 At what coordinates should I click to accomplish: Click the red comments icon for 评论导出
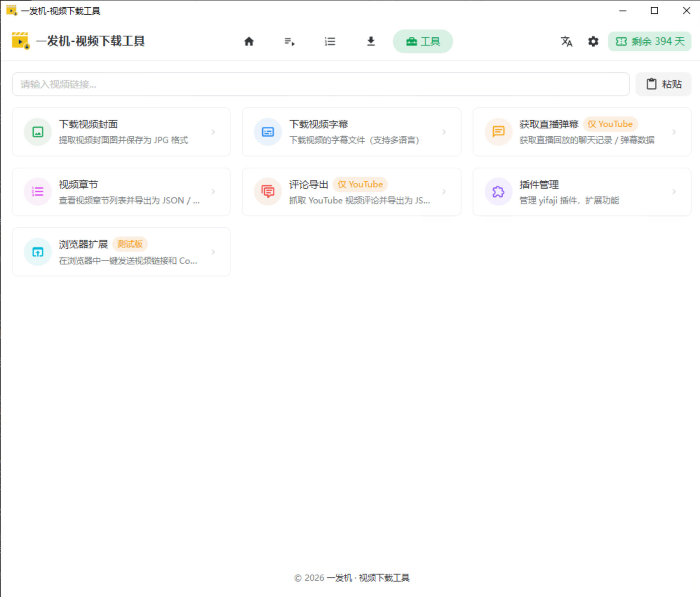tap(268, 192)
